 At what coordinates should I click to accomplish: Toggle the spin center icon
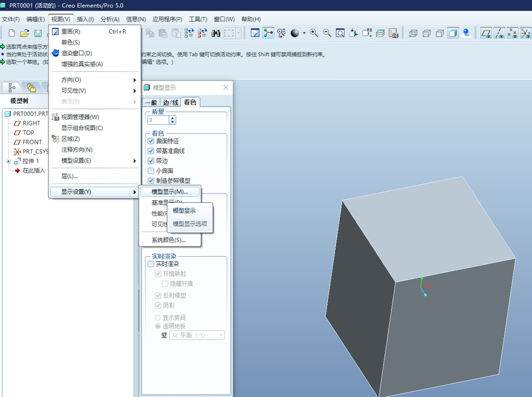(x=268, y=33)
